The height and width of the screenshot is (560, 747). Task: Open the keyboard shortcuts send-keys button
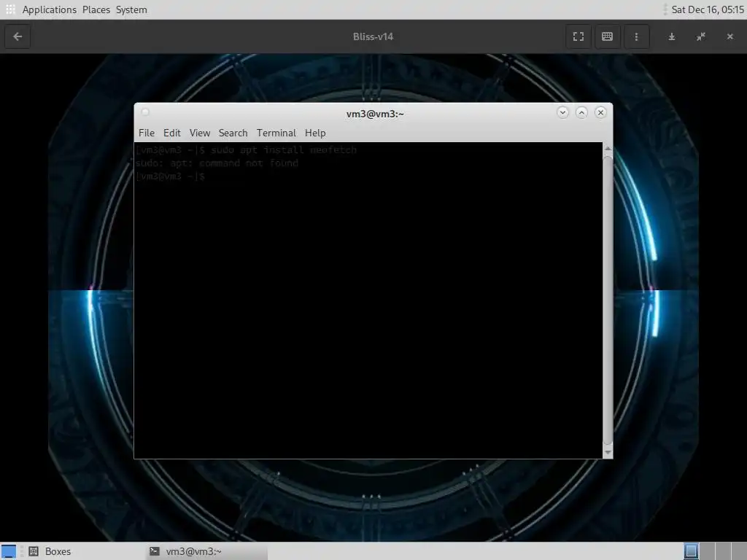pyautogui.click(x=607, y=36)
